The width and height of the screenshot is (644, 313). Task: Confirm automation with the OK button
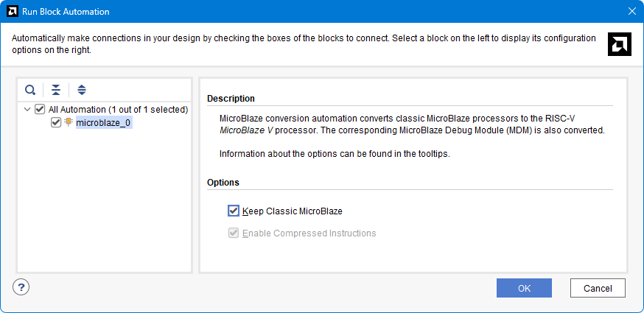click(524, 288)
